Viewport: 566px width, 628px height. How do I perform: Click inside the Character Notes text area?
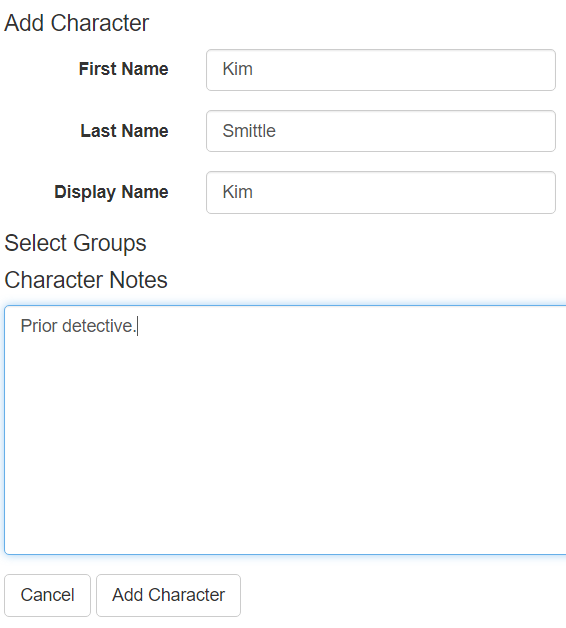point(285,430)
